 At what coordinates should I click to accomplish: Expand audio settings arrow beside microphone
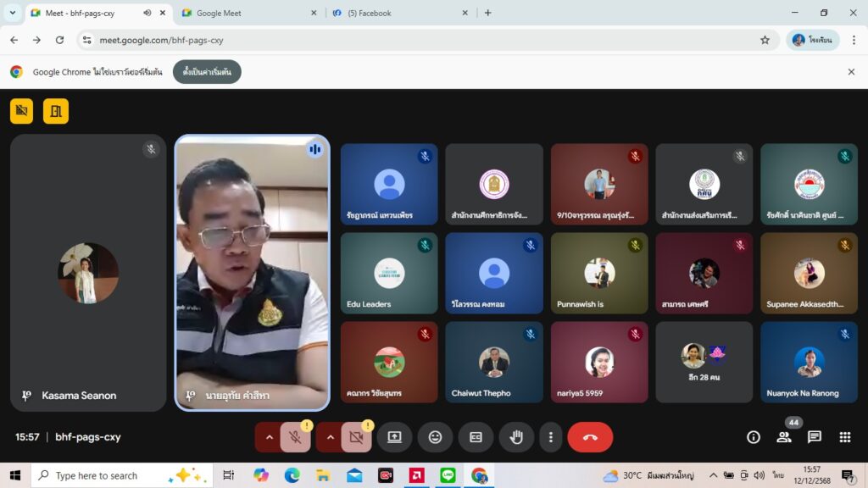click(269, 437)
